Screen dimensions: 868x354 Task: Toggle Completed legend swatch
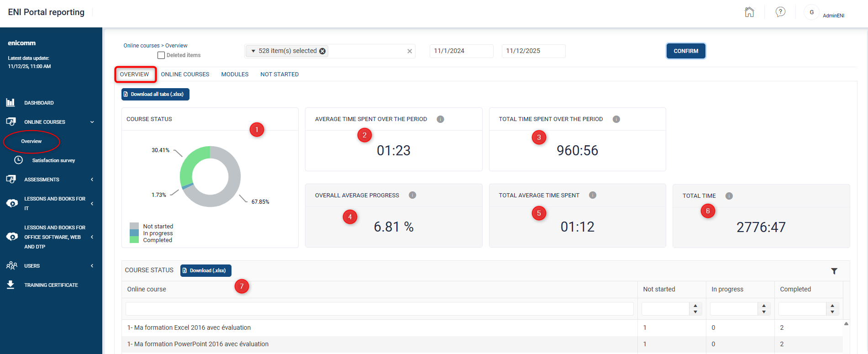pos(134,240)
